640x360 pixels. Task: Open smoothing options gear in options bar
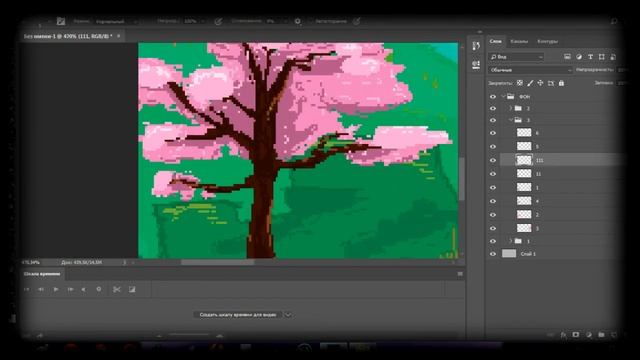coord(298,21)
